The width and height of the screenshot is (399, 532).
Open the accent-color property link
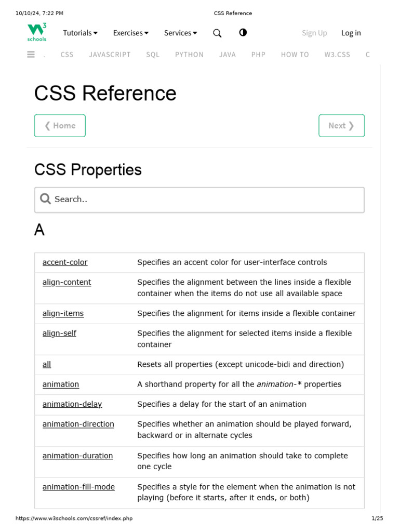(x=65, y=262)
